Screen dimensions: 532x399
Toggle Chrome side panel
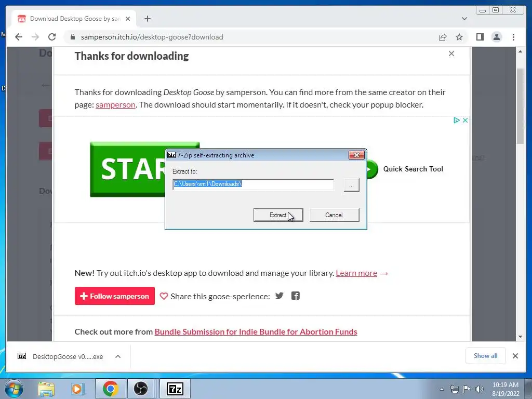[x=480, y=37]
